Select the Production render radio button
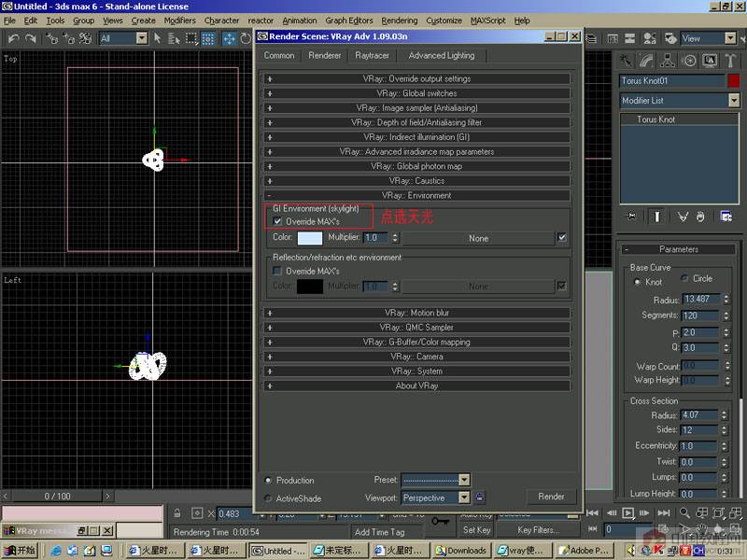 point(268,481)
